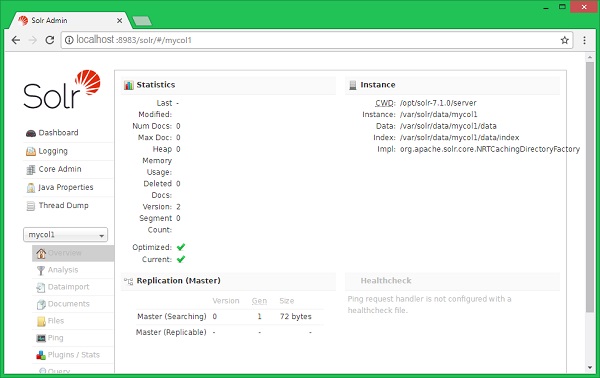Click the Java Properties icon
Screen dimensions: 600x378
[31, 187]
